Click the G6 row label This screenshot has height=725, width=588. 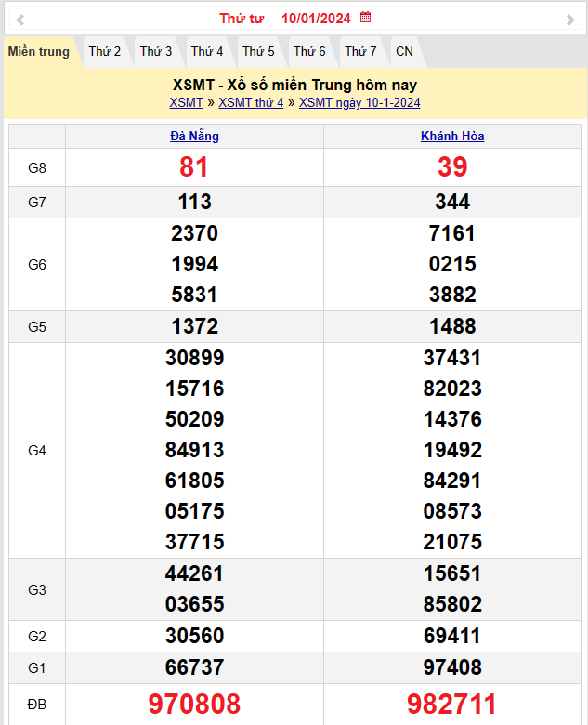coord(37,265)
